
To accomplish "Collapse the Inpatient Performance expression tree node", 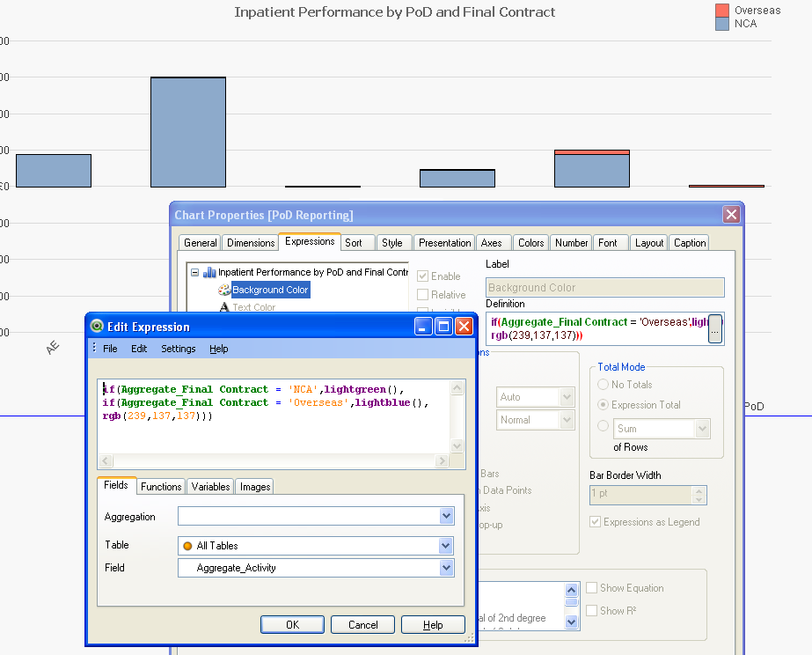I will 194,273.
